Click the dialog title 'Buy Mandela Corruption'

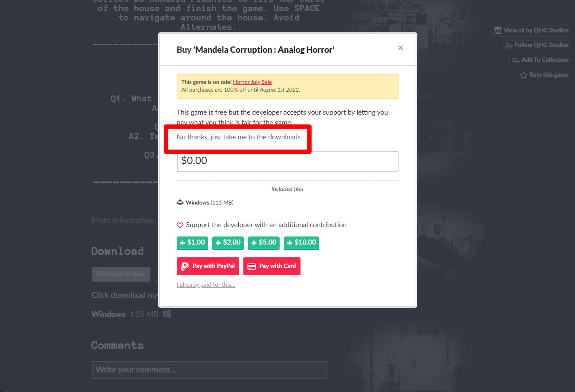coord(256,50)
